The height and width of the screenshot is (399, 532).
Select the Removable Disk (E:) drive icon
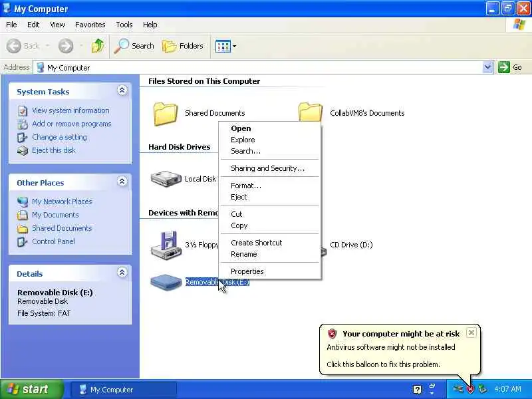click(x=166, y=282)
